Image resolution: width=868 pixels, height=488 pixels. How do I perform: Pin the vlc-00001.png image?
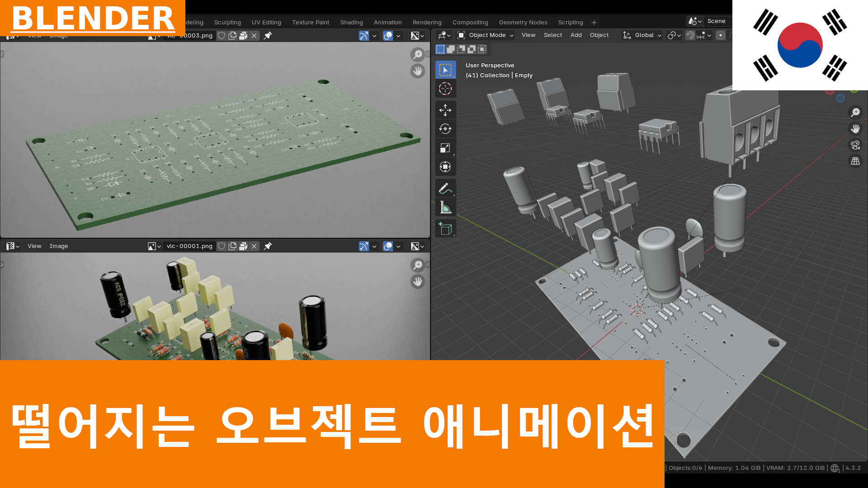click(268, 246)
